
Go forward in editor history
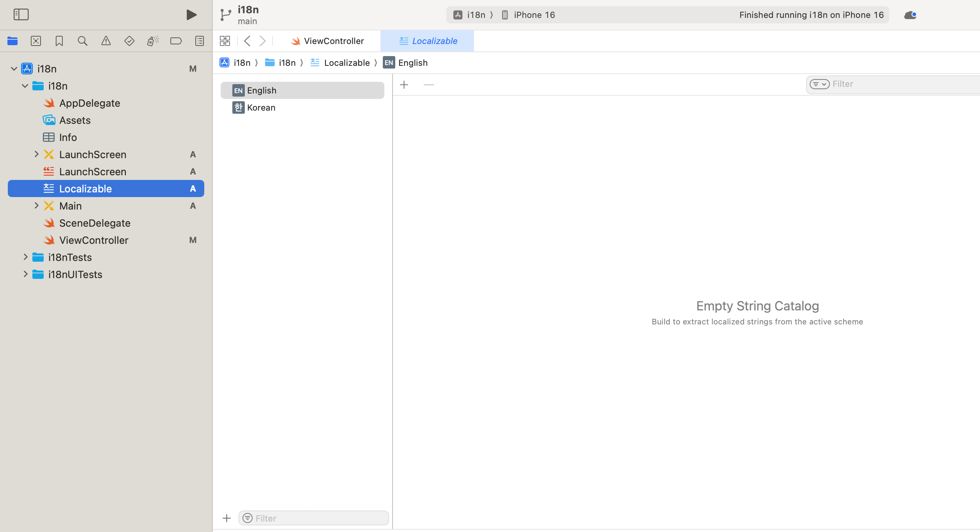263,41
